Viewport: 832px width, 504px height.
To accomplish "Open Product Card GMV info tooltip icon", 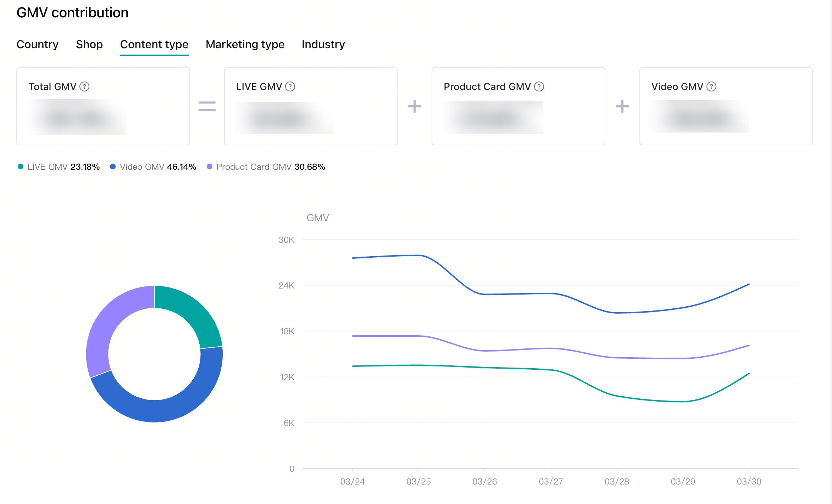I will (x=539, y=86).
